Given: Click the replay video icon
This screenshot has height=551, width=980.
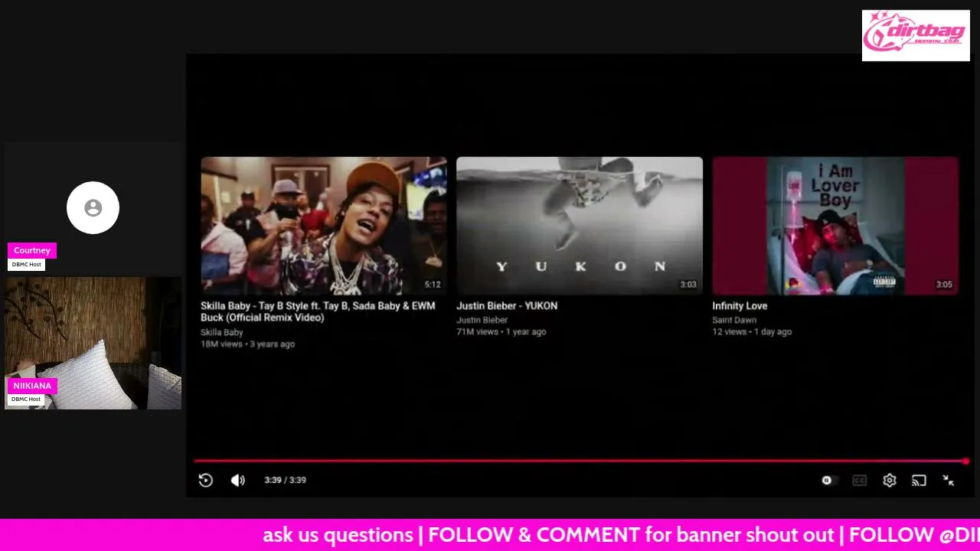Looking at the screenshot, I should coord(206,481).
